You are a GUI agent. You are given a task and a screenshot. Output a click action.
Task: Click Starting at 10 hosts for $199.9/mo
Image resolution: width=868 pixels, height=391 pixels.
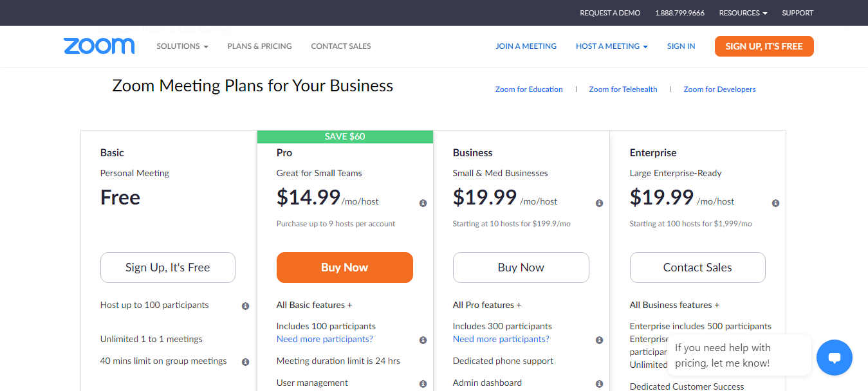tap(512, 224)
